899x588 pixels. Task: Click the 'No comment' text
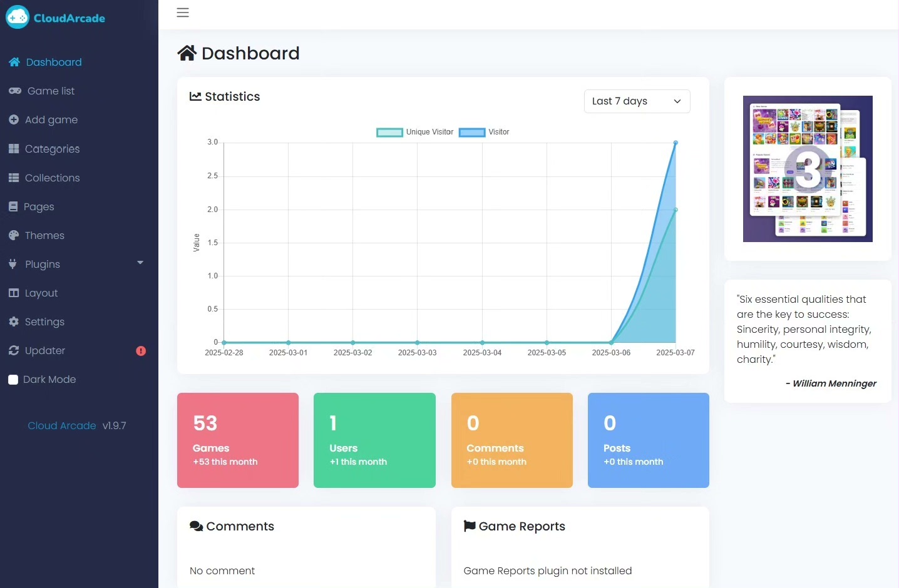[x=222, y=570]
